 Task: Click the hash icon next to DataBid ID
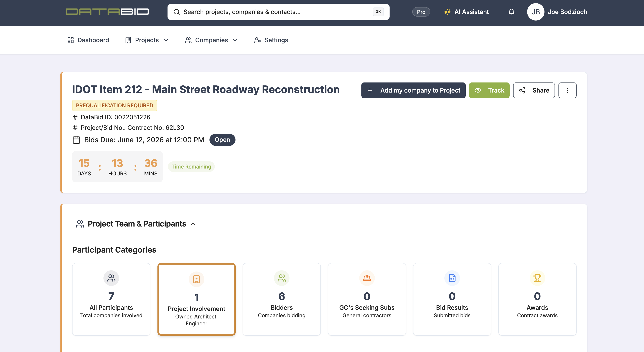pos(75,117)
